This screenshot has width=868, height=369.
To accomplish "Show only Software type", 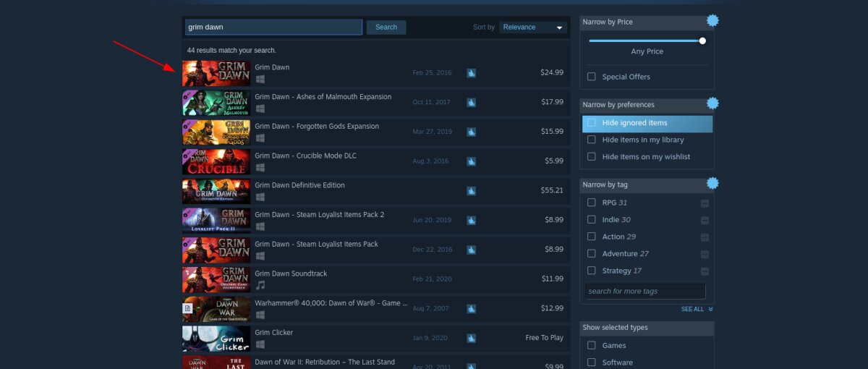I will pyautogui.click(x=592, y=362).
